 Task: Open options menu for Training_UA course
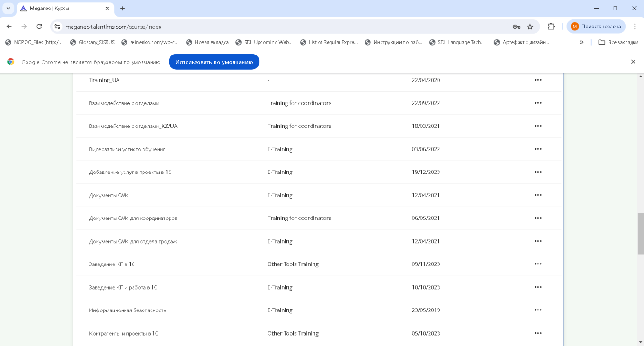pos(538,80)
